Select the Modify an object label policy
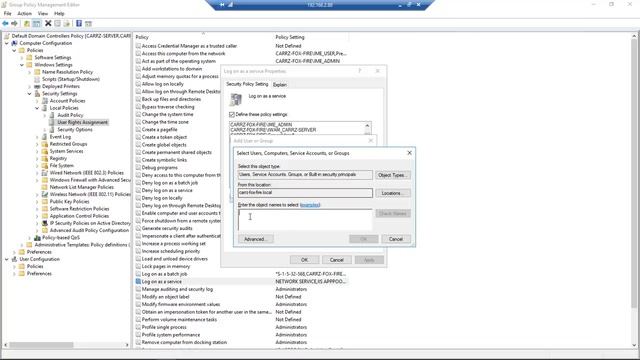The image size is (640, 360). 165,297
